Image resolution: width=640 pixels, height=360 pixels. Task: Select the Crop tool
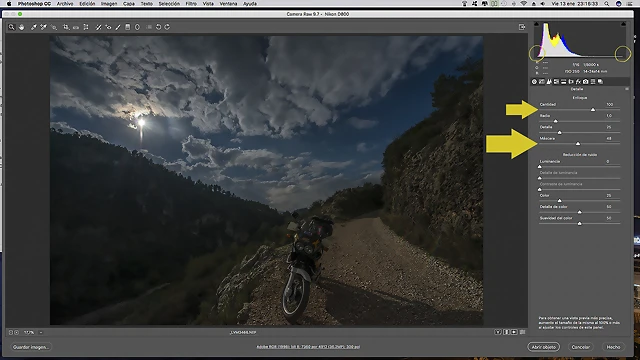(66, 27)
